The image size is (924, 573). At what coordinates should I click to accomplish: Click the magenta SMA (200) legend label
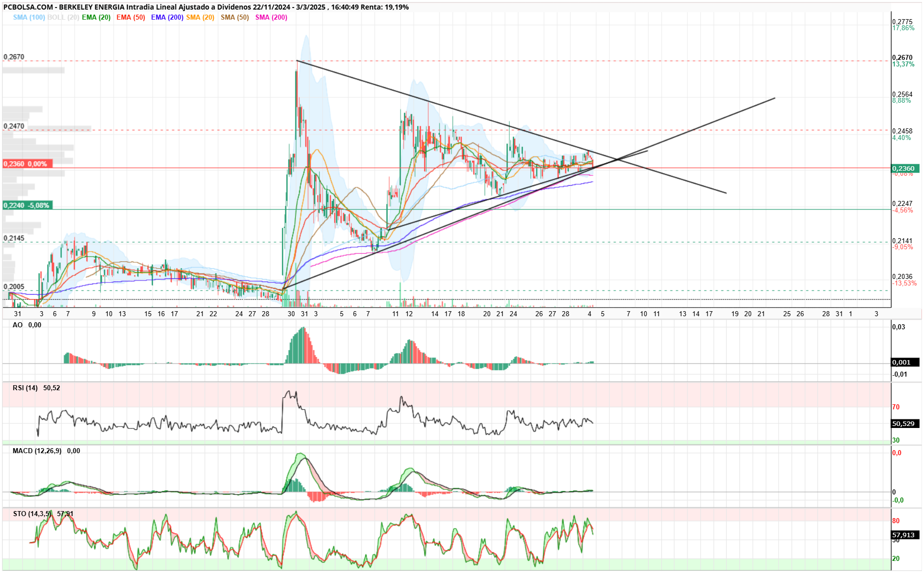271,17
